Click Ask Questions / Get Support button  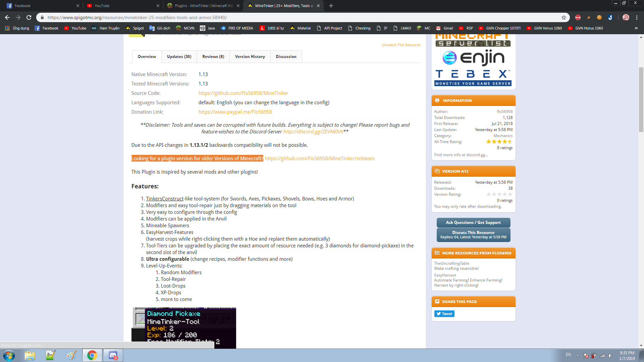pos(473,223)
